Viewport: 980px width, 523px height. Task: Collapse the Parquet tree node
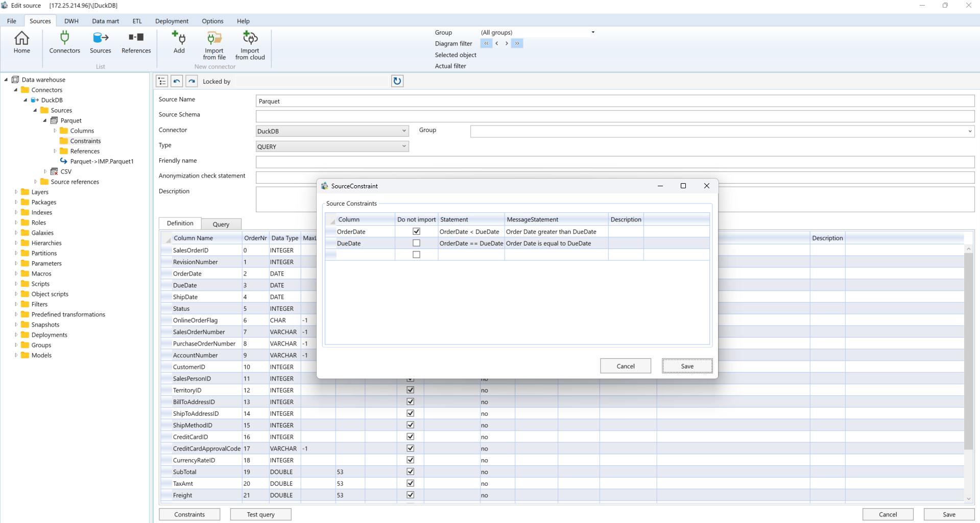(x=45, y=120)
